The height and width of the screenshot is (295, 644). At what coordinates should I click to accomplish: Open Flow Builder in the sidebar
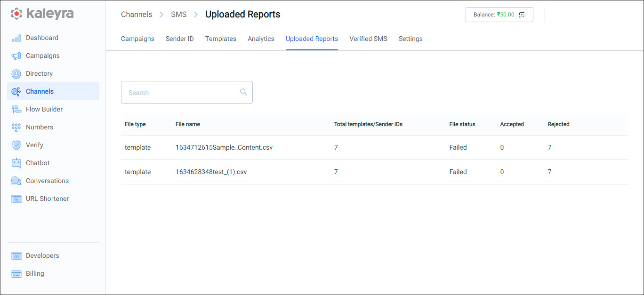pyautogui.click(x=53, y=109)
